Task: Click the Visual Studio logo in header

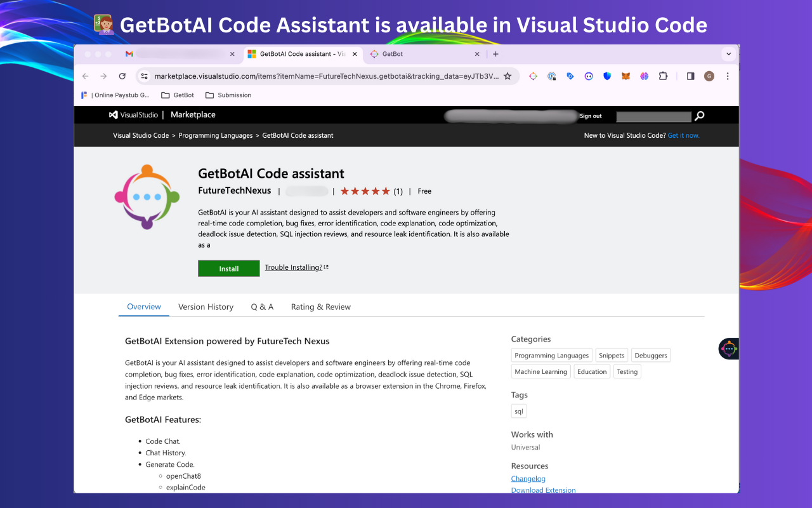Action: click(x=134, y=115)
